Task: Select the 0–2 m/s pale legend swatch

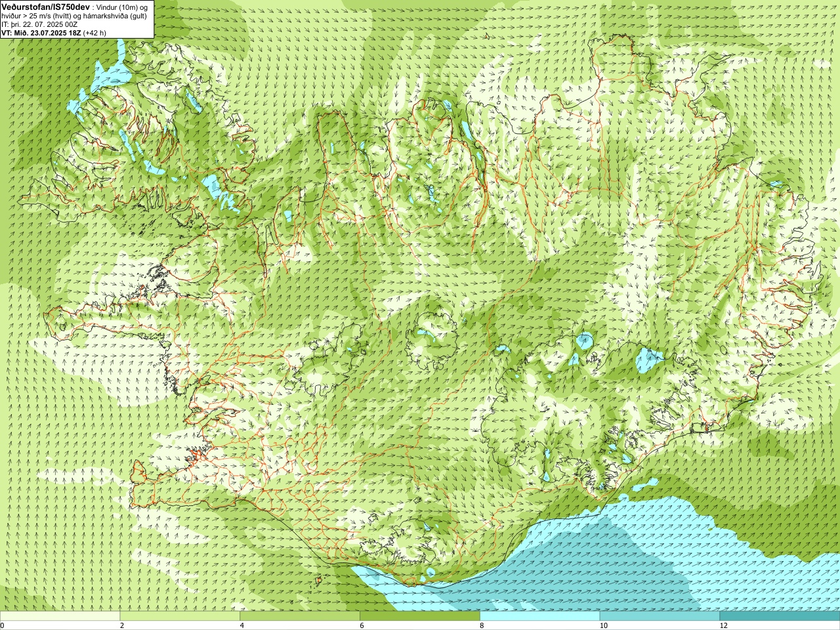Action: (x=60, y=616)
